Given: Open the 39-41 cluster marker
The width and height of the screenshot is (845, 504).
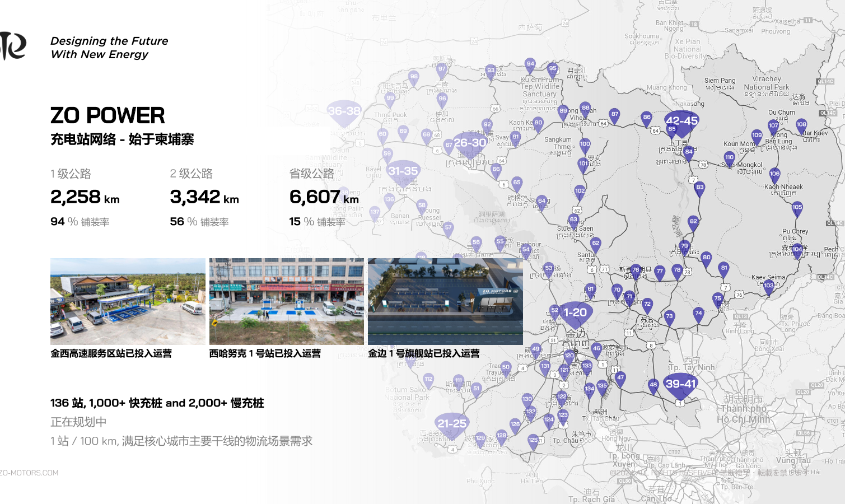Looking at the screenshot, I should click(x=680, y=387).
